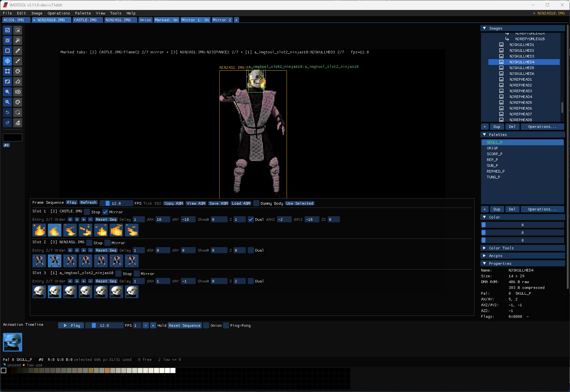
Task: Zoom in with the magnifier plus icon
Action: [x=7, y=92]
